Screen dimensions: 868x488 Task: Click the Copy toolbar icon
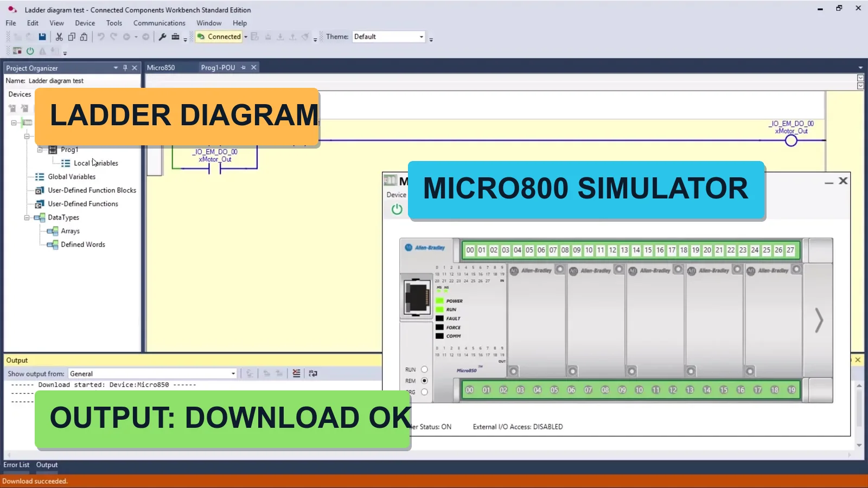click(71, 37)
